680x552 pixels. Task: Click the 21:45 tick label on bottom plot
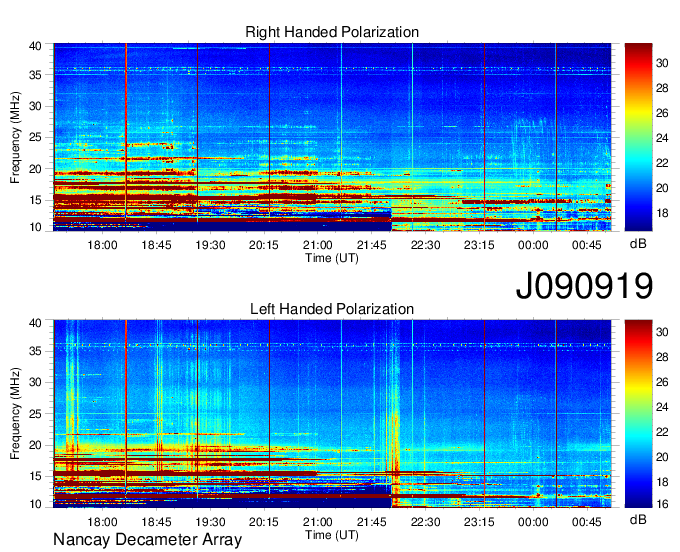click(372, 522)
